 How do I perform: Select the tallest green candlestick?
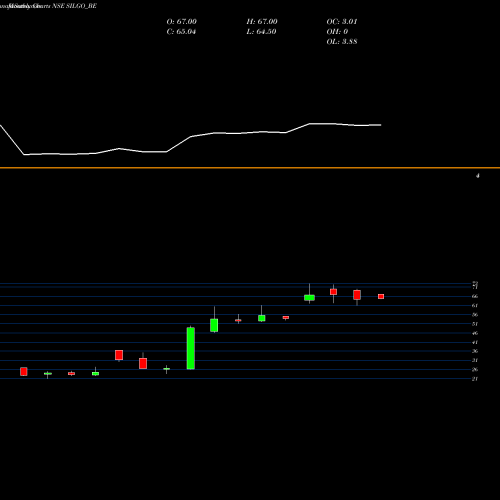tap(191, 348)
